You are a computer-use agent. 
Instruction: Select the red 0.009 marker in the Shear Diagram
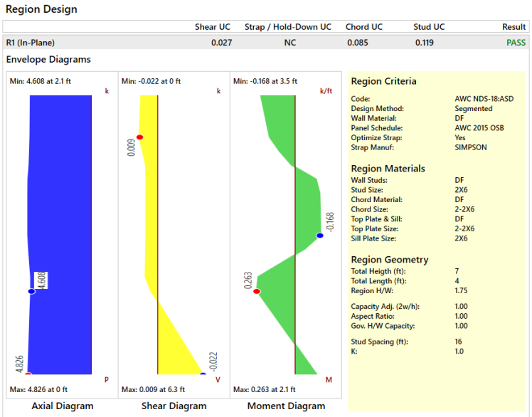tap(140, 137)
